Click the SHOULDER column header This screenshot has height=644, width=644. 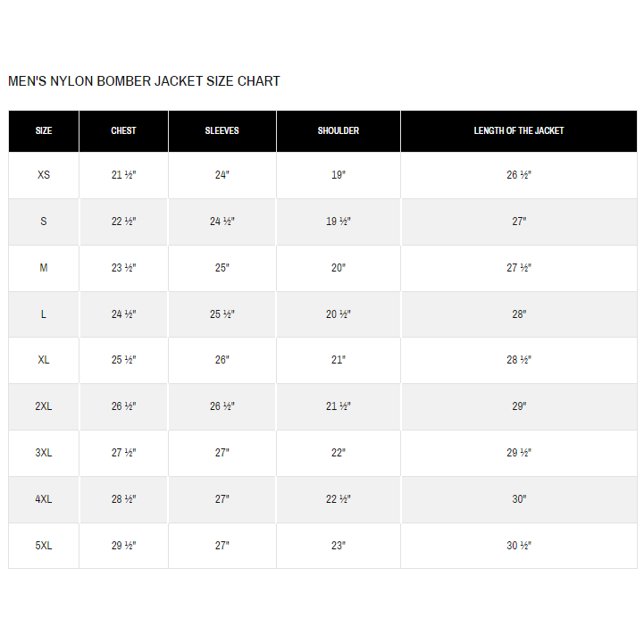point(339,130)
